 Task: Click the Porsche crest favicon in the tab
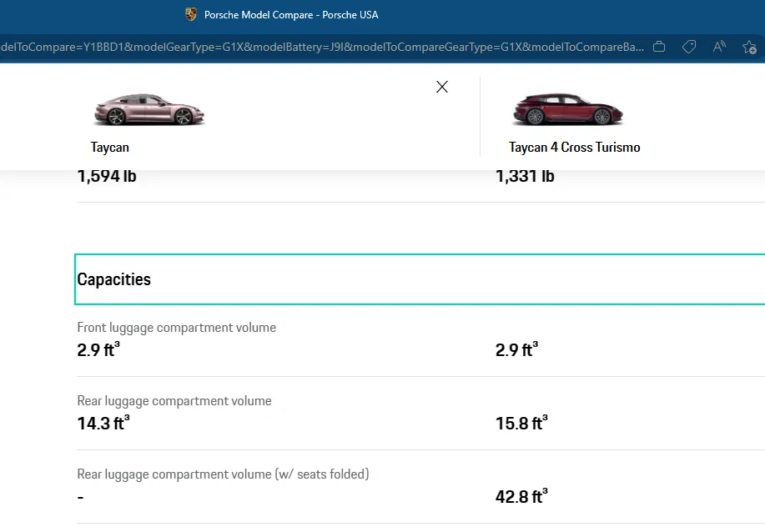191,15
